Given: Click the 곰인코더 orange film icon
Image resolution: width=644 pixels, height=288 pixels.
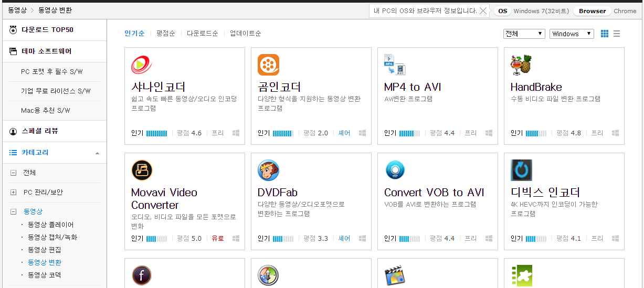Looking at the screenshot, I should point(268,65).
